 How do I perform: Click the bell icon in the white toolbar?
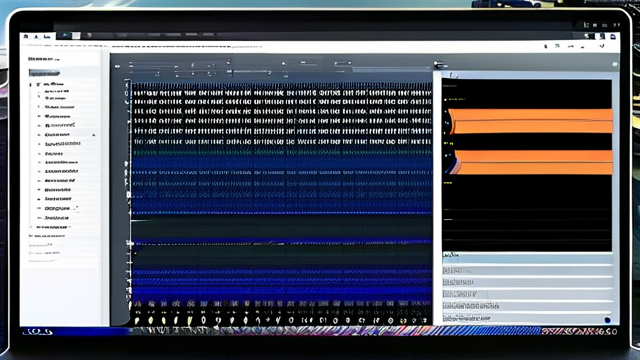pos(546,47)
